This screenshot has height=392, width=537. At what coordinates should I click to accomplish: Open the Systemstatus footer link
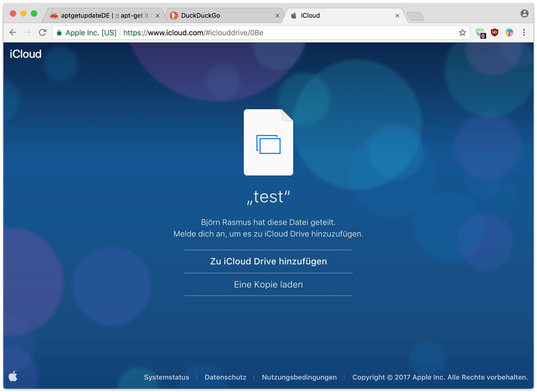[166, 377]
